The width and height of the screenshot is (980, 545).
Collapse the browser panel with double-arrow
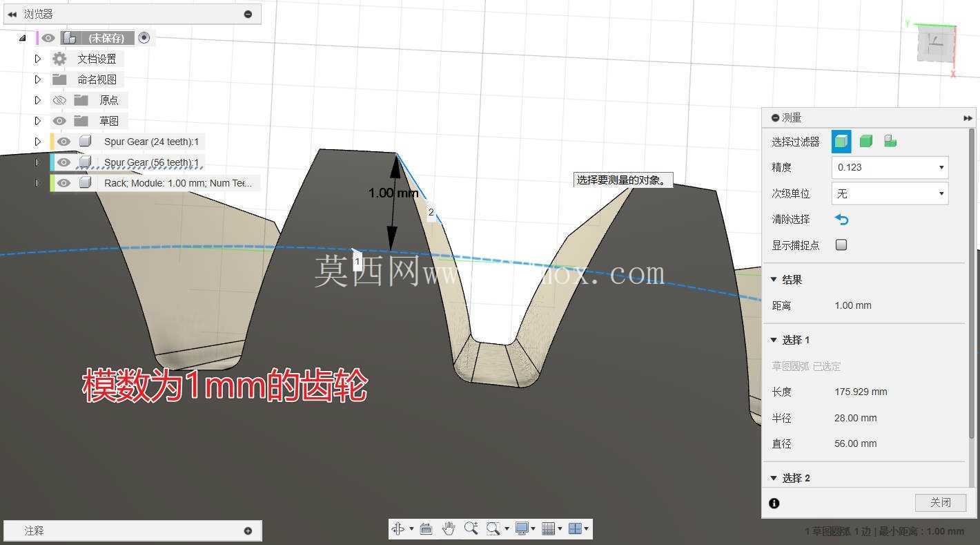[x=12, y=14]
